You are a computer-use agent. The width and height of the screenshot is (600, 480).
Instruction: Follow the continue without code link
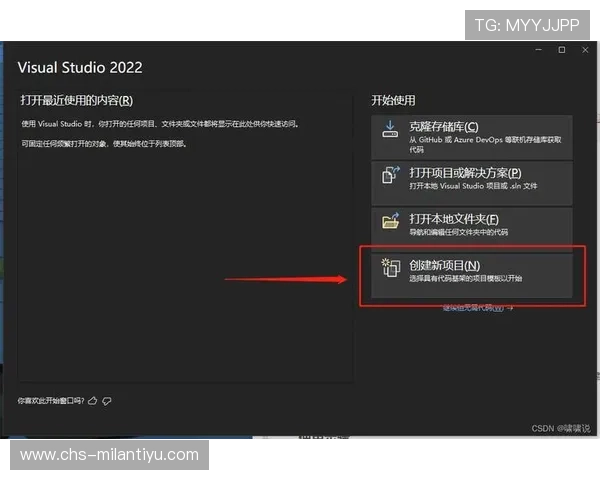[477, 308]
